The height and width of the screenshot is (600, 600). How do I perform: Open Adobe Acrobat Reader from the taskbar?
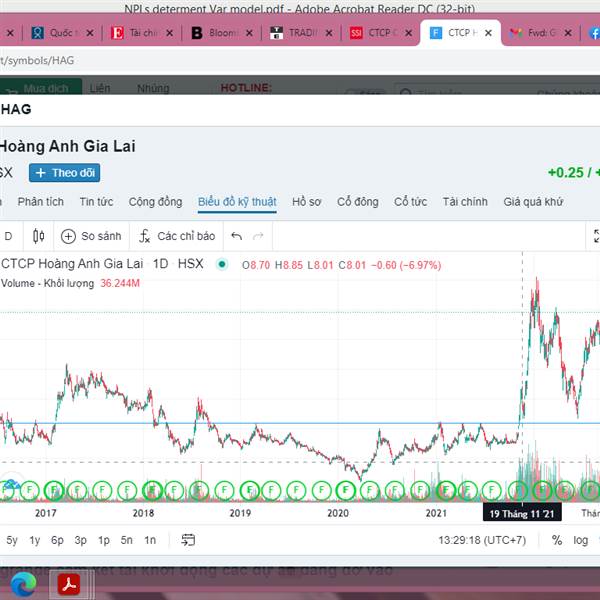[x=69, y=584]
